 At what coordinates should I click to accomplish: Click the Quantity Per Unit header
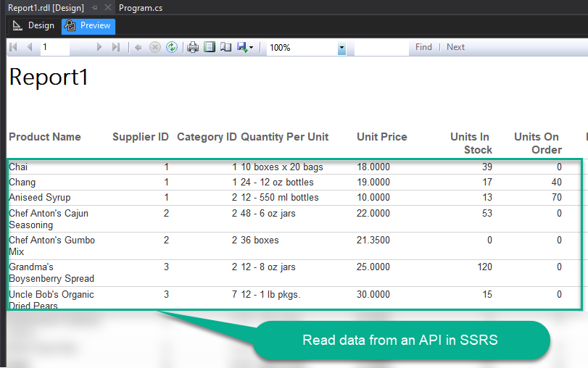coord(285,137)
